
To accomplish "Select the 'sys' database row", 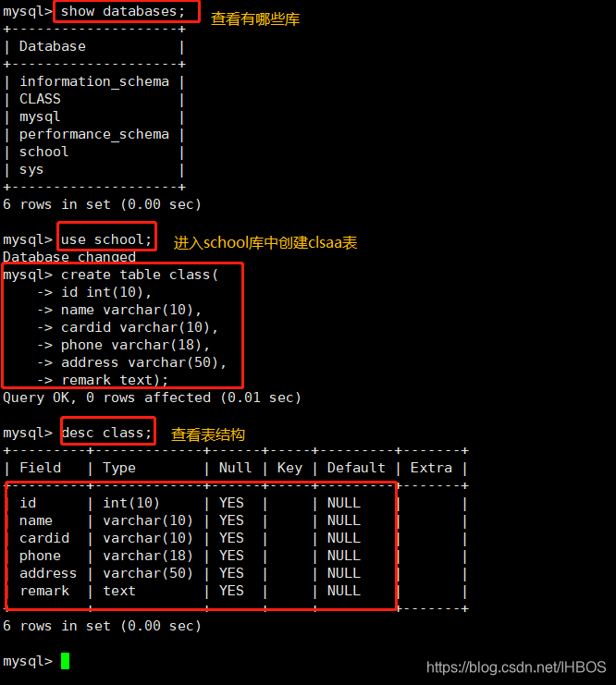I will click(31, 169).
